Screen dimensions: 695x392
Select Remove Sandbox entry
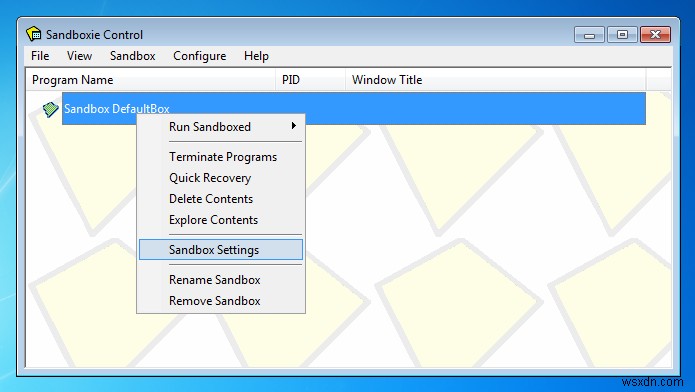(221, 301)
